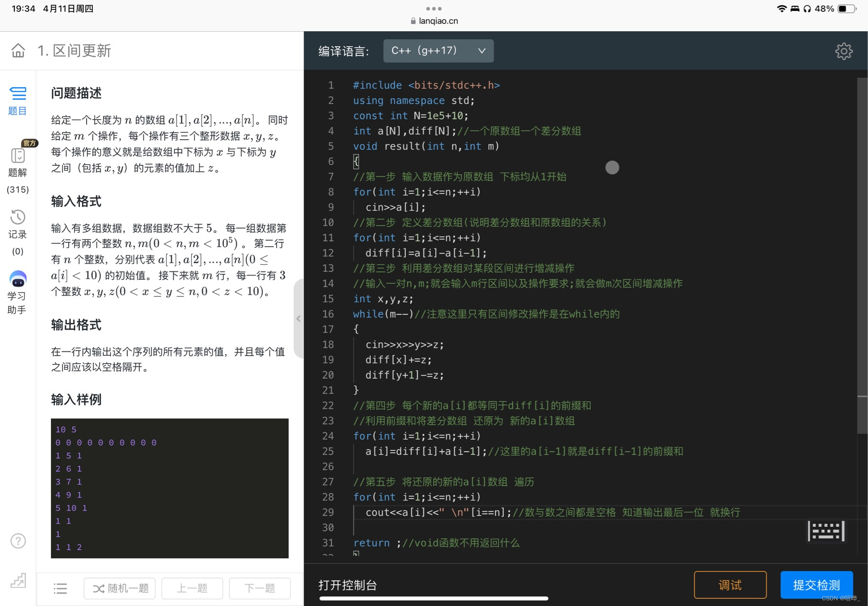Click line 1 #include <bits/stdc++.h>
Viewport: 868px width, 606px height.
click(x=426, y=85)
